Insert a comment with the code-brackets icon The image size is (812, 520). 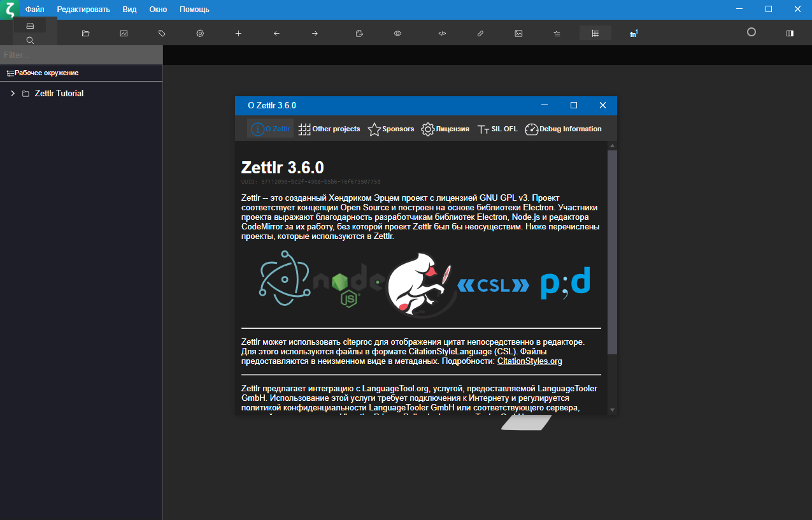pyautogui.click(x=442, y=33)
